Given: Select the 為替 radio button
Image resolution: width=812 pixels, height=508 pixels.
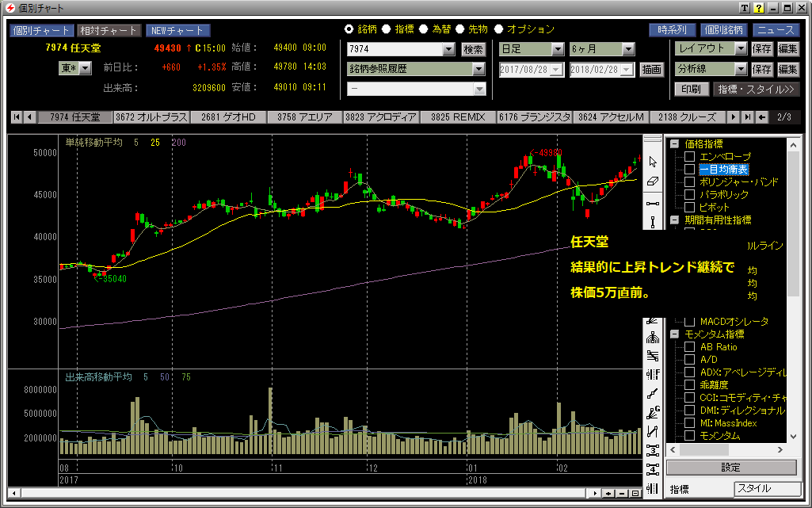Looking at the screenshot, I should click(x=424, y=29).
